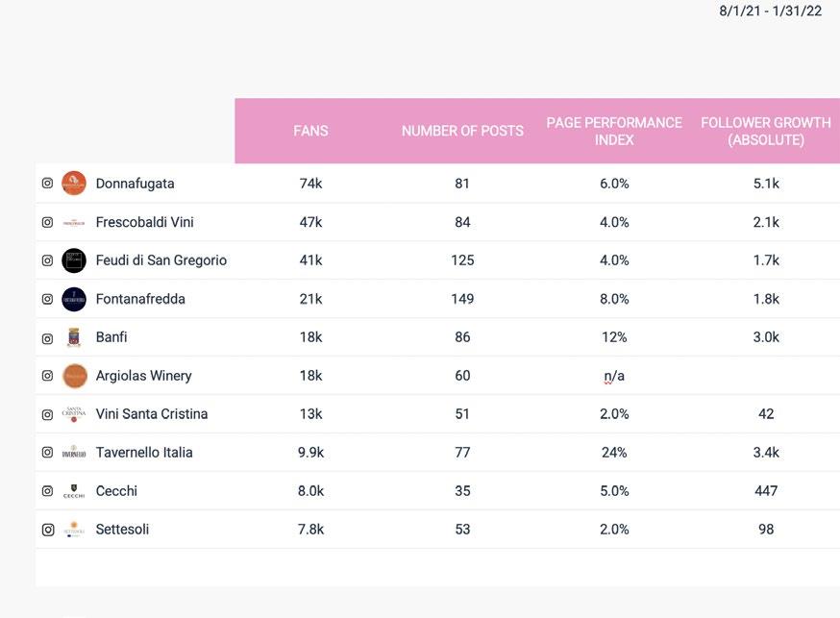The height and width of the screenshot is (618, 840).
Task: Click the Fontanafredda profile logo
Action: pyautogui.click(x=74, y=299)
